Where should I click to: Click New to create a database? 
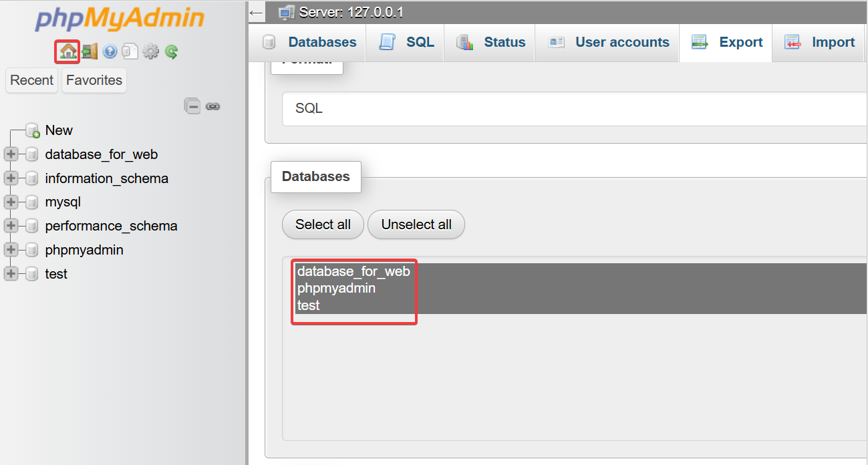pyautogui.click(x=59, y=130)
